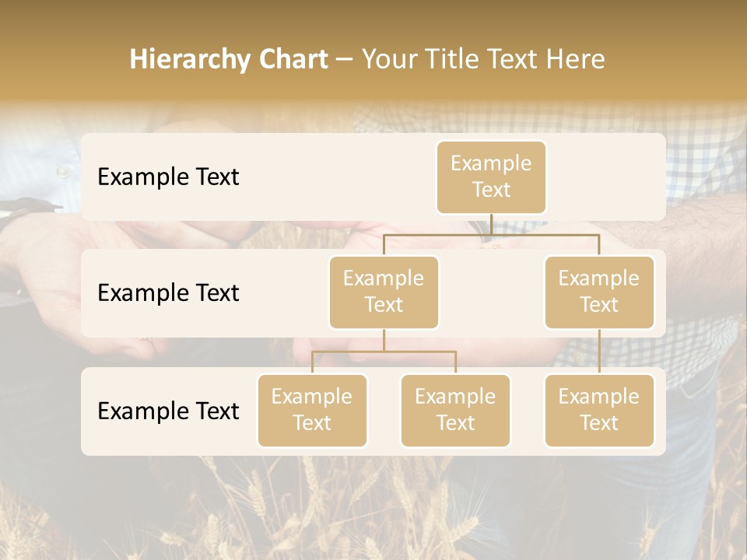Select the right box in the second level

pos(599,292)
